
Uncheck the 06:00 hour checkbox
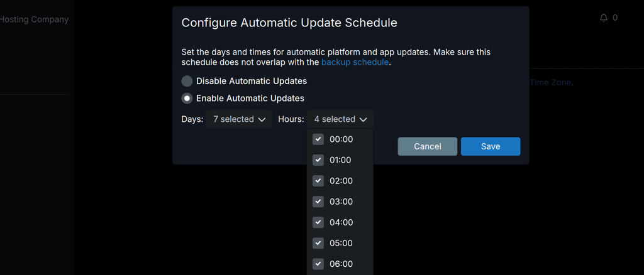pos(318,264)
